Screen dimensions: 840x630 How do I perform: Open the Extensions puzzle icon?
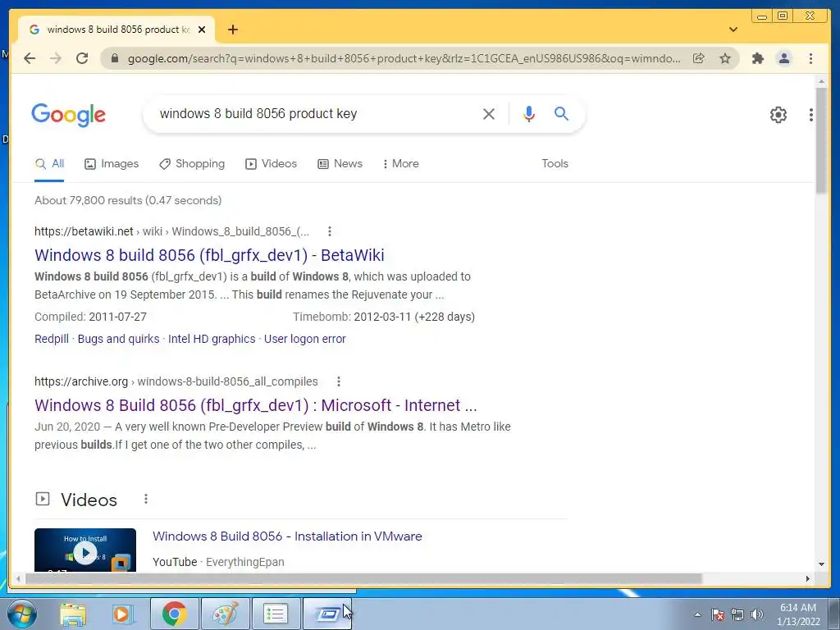point(757,58)
